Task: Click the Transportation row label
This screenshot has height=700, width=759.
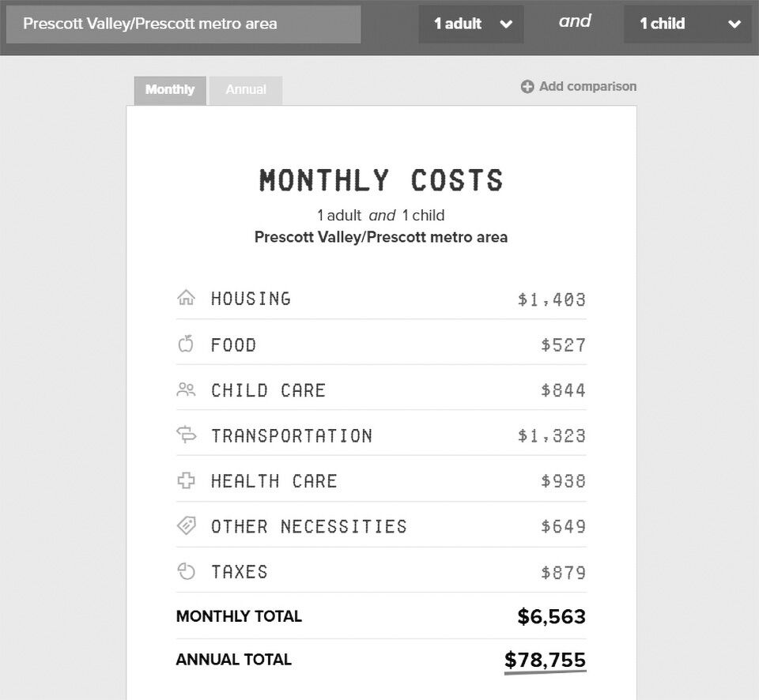Action: click(291, 435)
